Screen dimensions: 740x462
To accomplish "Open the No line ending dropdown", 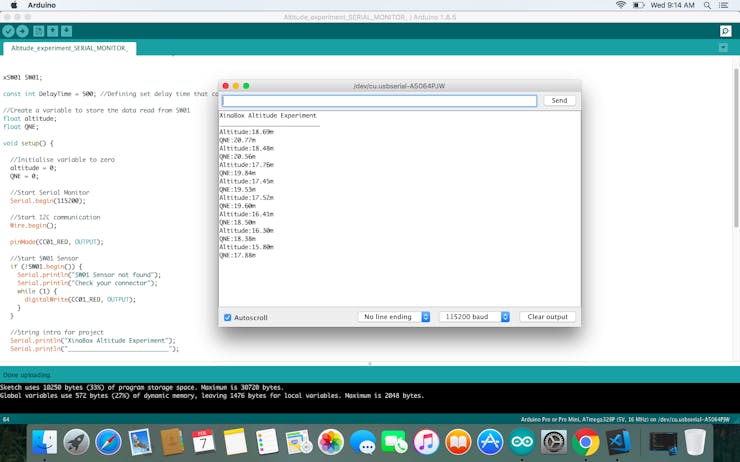I will tap(394, 317).
